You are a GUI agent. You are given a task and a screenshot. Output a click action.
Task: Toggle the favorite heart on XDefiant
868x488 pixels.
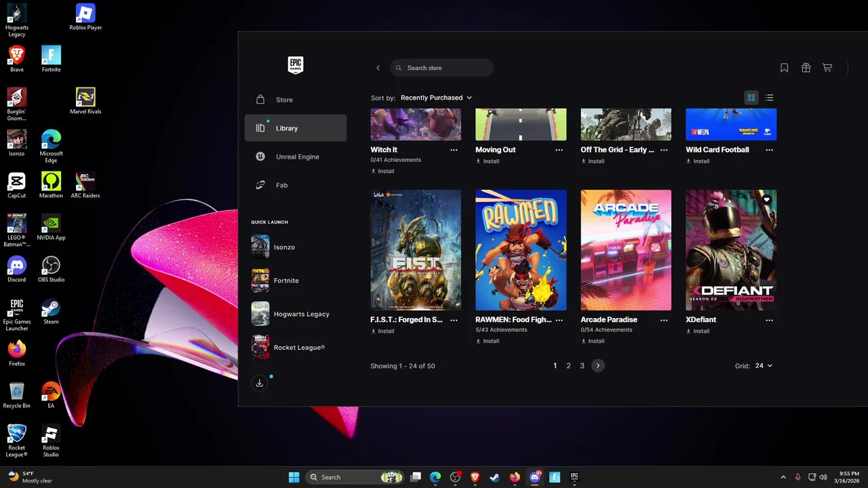pyautogui.click(x=767, y=199)
